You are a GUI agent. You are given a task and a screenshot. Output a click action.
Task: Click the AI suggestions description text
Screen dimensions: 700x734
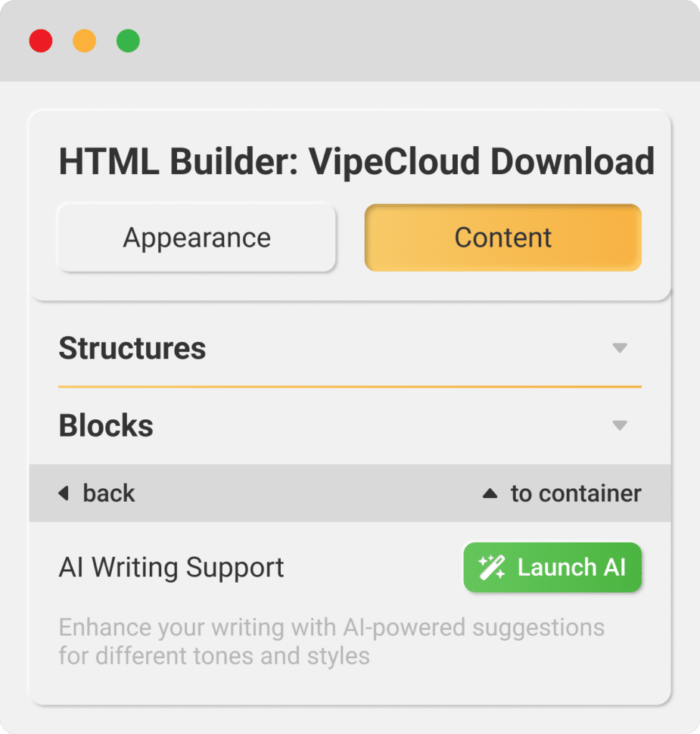point(331,641)
